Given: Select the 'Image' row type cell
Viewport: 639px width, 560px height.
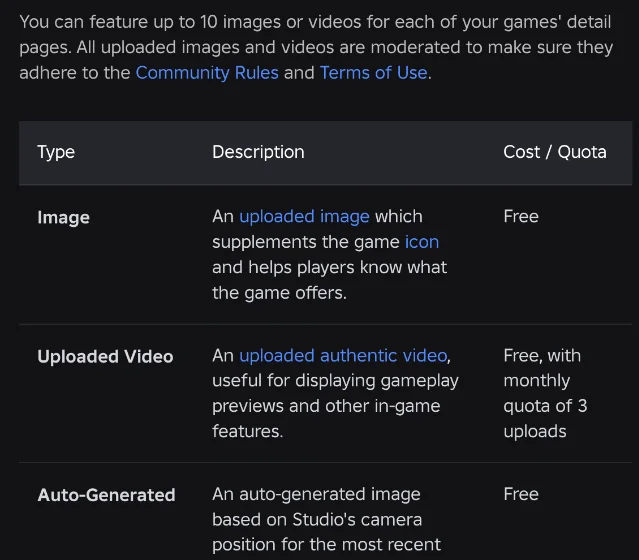Looking at the screenshot, I should [x=64, y=218].
